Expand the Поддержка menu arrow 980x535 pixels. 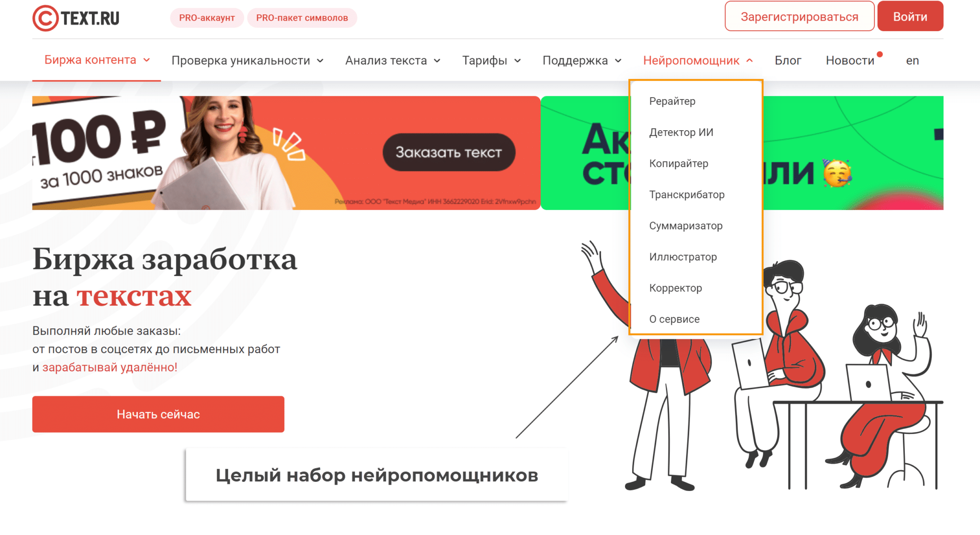pyautogui.click(x=618, y=61)
